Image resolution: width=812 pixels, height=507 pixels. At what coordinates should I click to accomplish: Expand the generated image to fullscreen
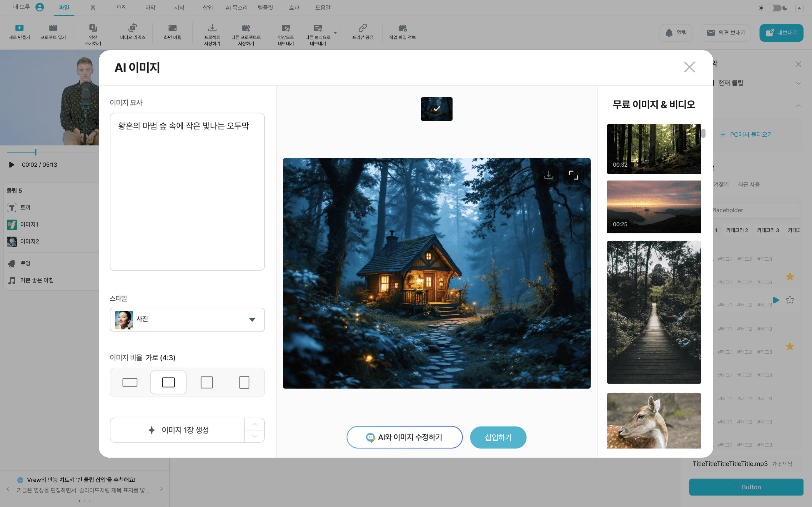(x=573, y=175)
